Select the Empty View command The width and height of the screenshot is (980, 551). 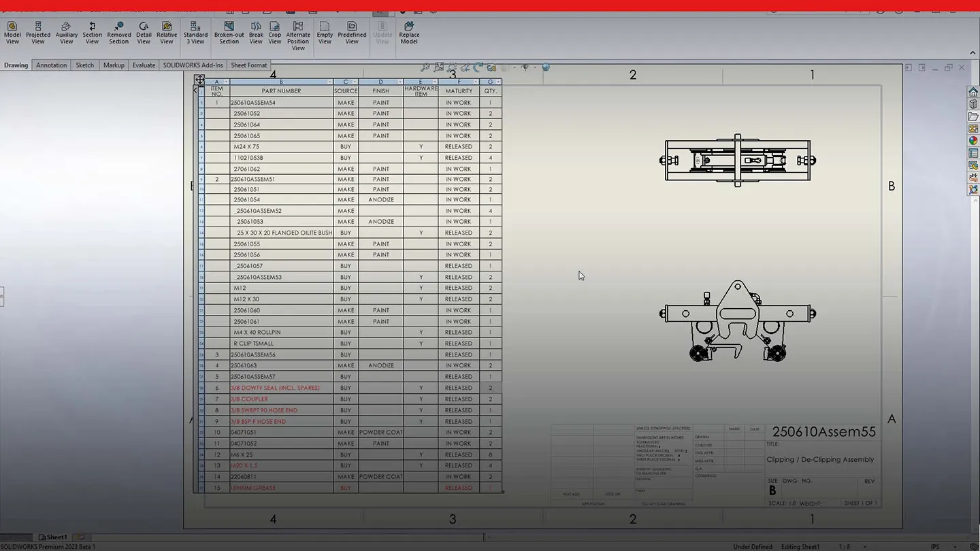[x=325, y=31]
